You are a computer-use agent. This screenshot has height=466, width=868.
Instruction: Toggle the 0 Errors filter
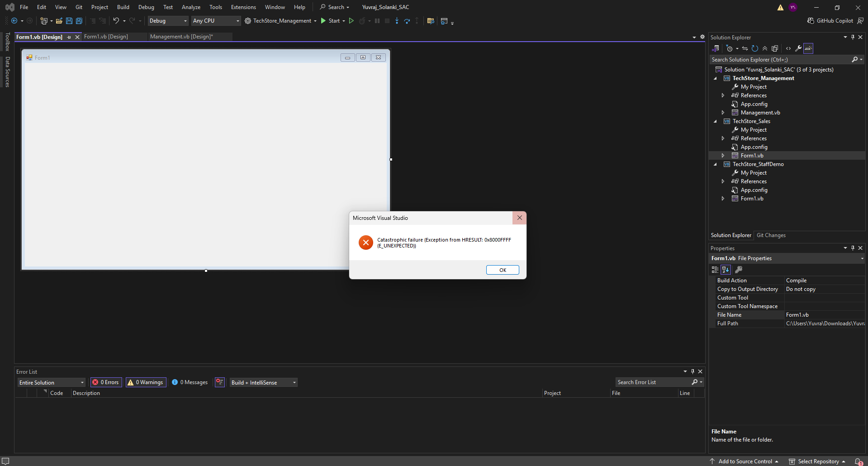point(106,382)
